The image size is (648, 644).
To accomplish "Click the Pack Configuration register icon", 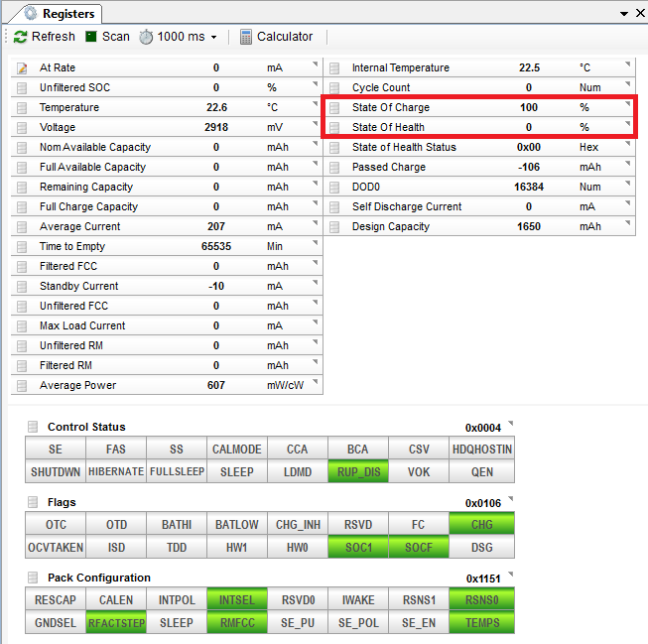I will 33,578.
